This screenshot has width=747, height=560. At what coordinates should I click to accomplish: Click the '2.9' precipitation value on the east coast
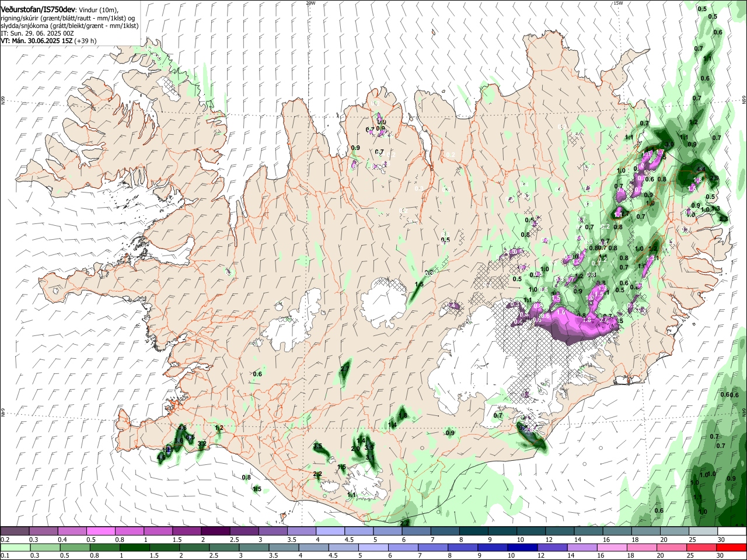[714, 178]
